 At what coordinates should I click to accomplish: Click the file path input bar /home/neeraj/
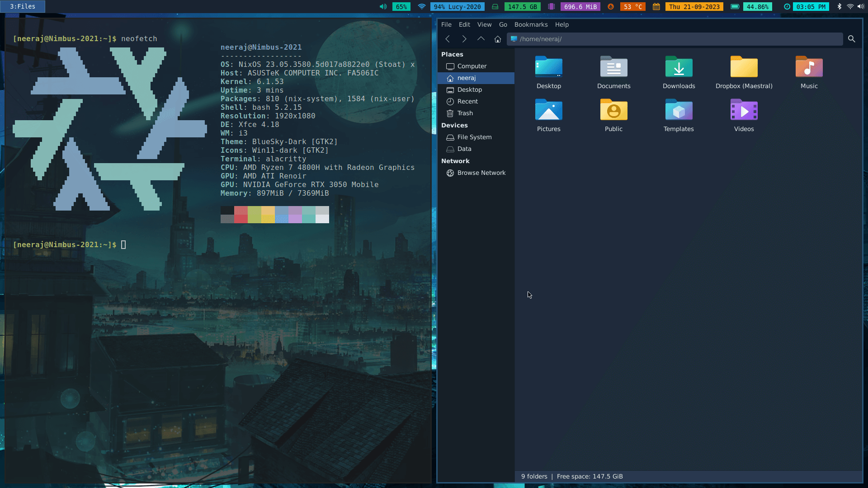click(679, 39)
